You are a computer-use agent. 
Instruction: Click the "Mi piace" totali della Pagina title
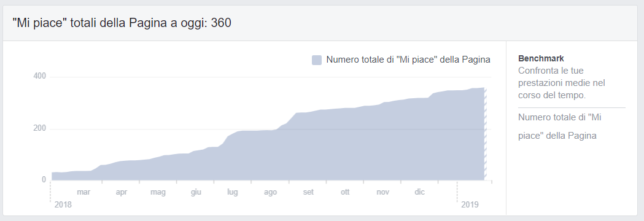coord(122,23)
